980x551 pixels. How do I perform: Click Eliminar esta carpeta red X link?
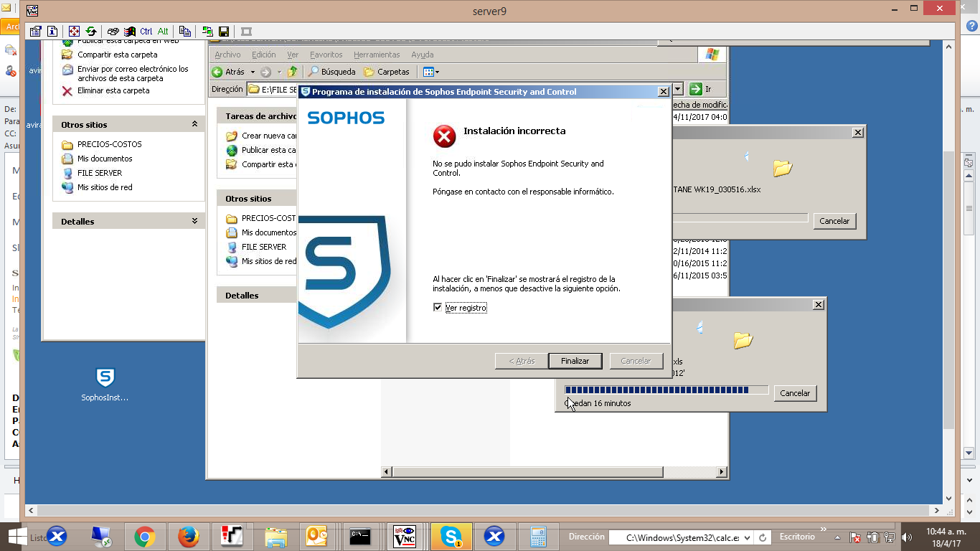point(67,91)
